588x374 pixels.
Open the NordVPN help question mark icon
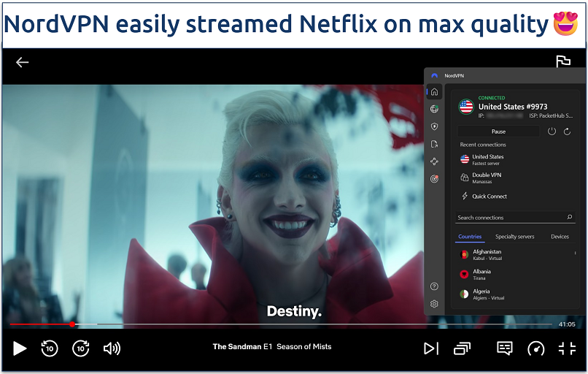[435, 286]
